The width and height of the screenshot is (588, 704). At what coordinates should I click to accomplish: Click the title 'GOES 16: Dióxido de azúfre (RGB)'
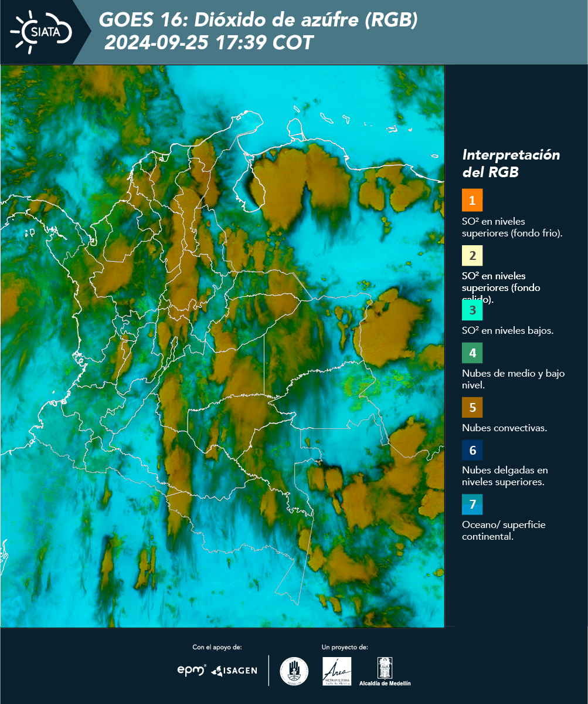259,20
